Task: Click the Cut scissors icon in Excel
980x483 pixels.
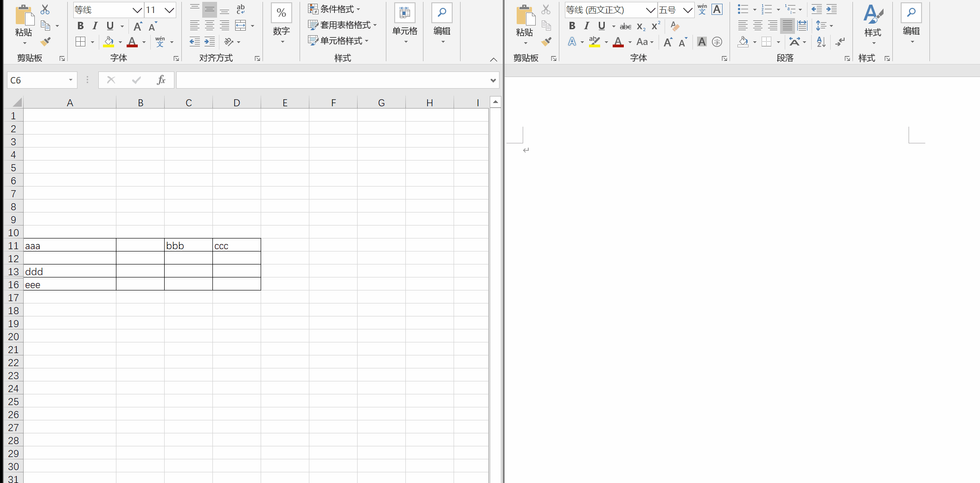Action: tap(45, 9)
